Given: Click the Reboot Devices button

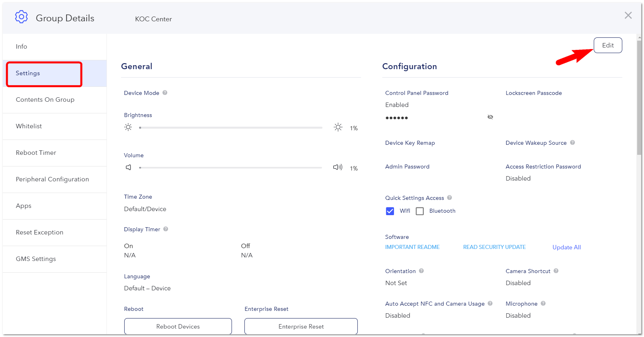Looking at the screenshot, I should pos(178,326).
